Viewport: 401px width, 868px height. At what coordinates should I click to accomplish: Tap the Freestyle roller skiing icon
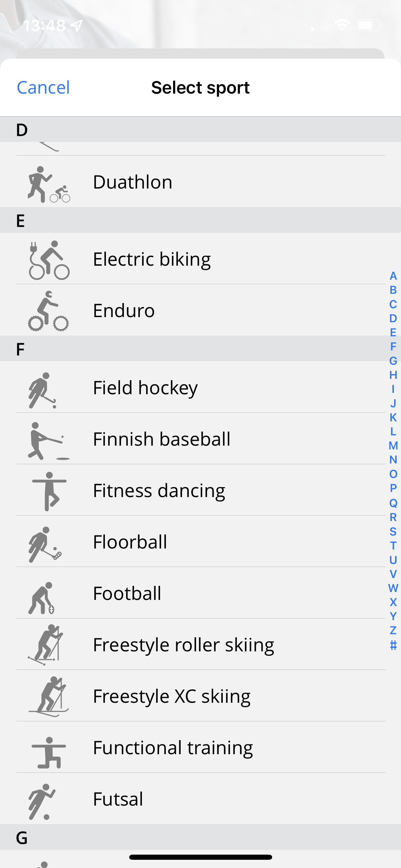pyautogui.click(x=47, y=645)
